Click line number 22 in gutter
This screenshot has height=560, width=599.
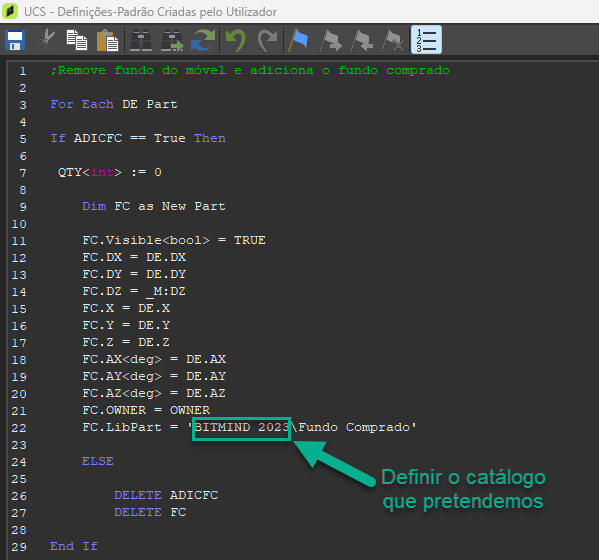point(19,428)
